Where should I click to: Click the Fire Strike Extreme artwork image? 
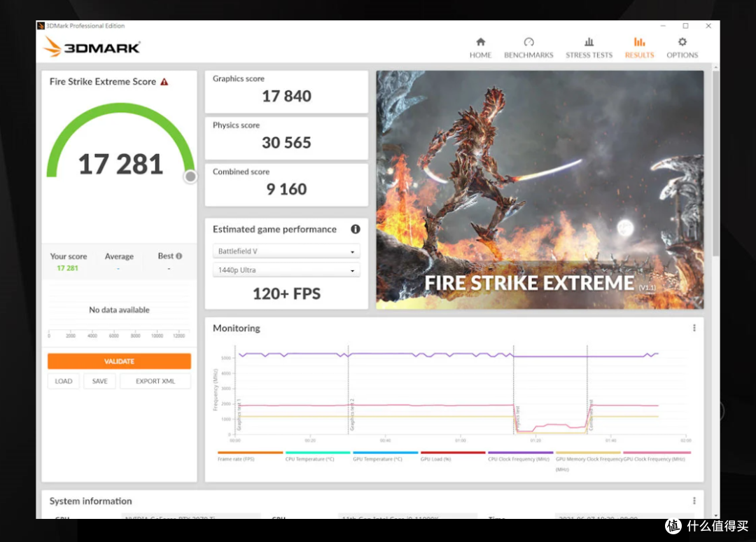tap(540, 190)
